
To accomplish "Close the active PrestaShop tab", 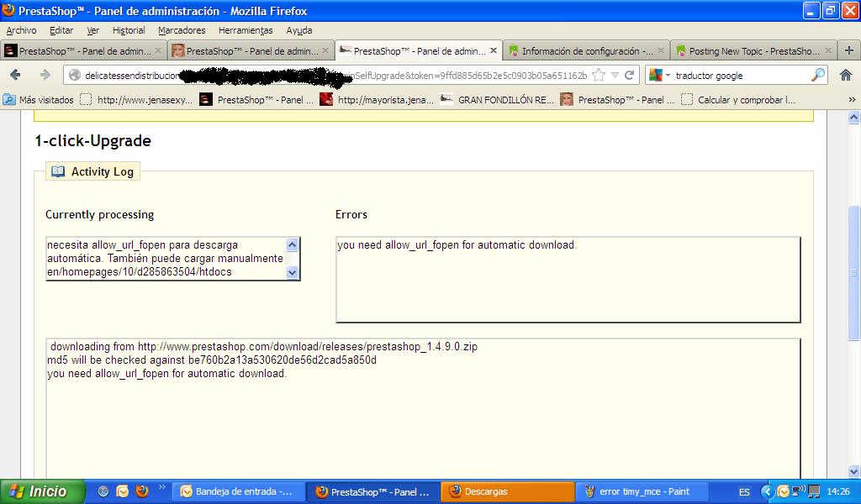I will click(493, 50).
